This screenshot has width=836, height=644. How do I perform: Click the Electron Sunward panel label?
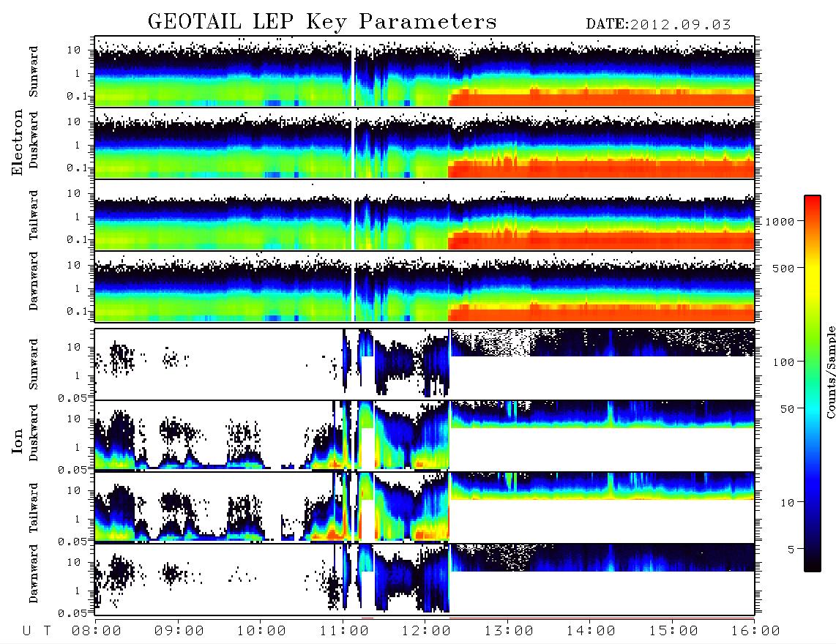(x=34, y=72)
